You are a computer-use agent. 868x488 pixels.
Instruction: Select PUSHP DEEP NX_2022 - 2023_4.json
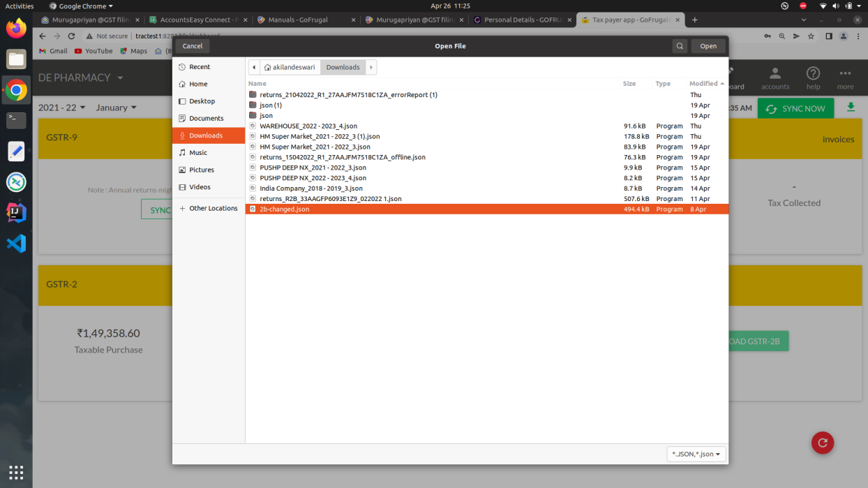487,178
